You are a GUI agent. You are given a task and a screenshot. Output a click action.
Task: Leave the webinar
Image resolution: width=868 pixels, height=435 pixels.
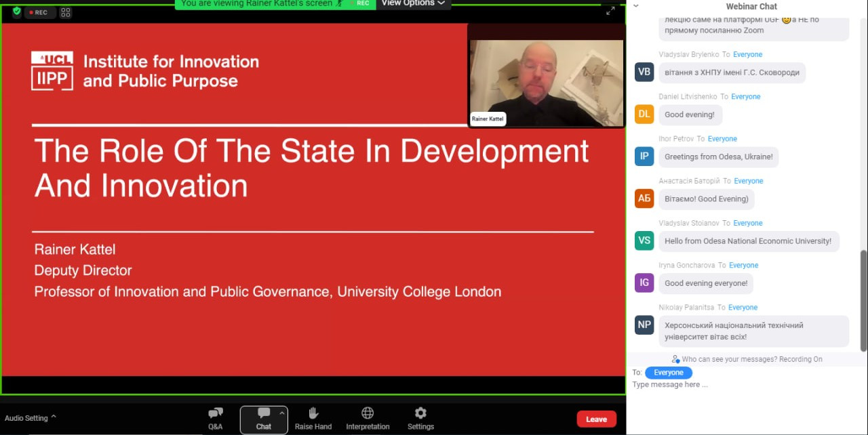click(596, 419)
